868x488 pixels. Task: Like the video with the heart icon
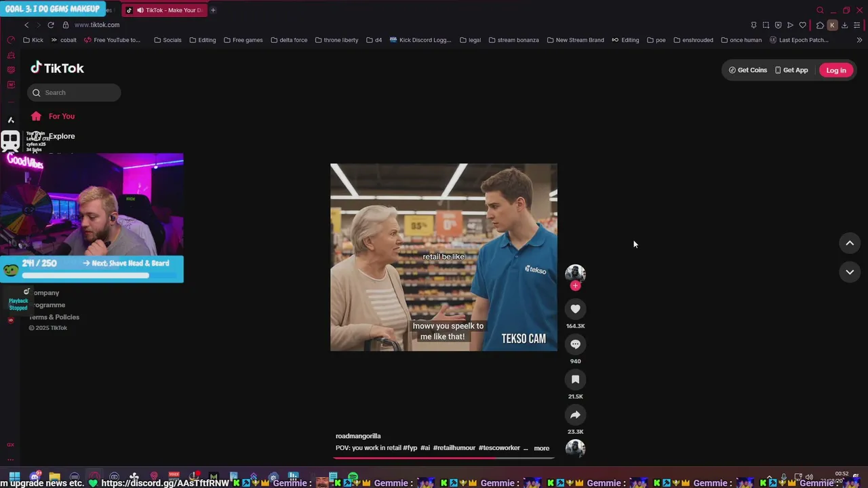[x=575, y=309]
